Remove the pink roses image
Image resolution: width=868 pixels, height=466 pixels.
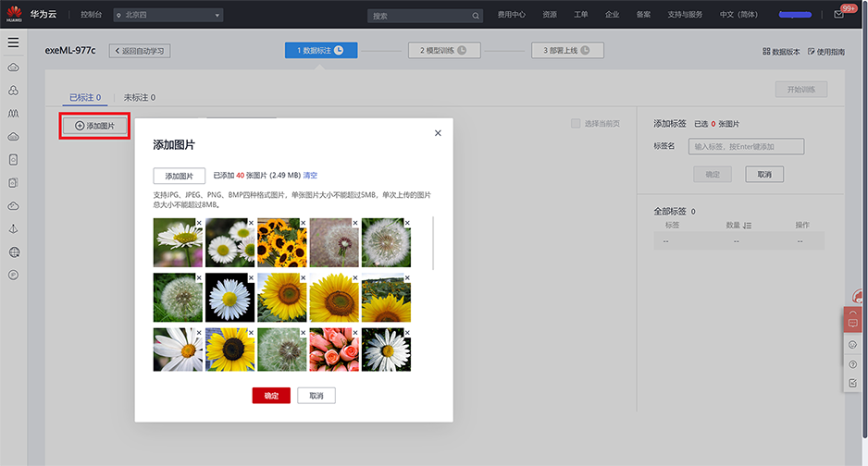354,332
